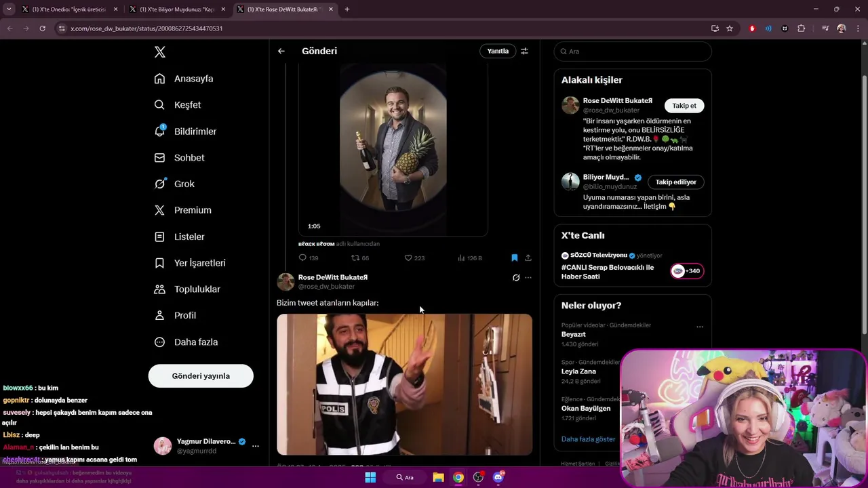Click in the Ara search field
This screenshot has width=868, height=488.
coord(633,52)
